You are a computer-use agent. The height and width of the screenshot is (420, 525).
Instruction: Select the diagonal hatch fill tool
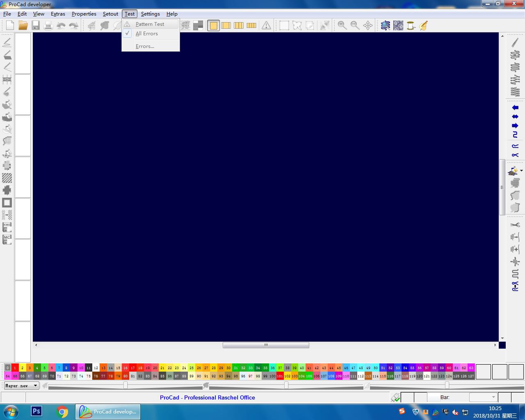[7, 178]
